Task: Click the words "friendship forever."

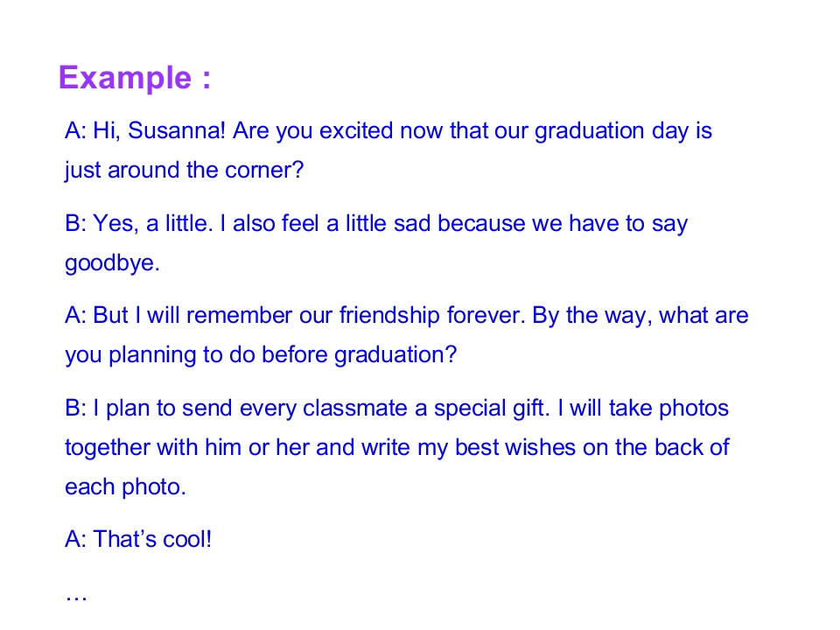Action: 430,316
